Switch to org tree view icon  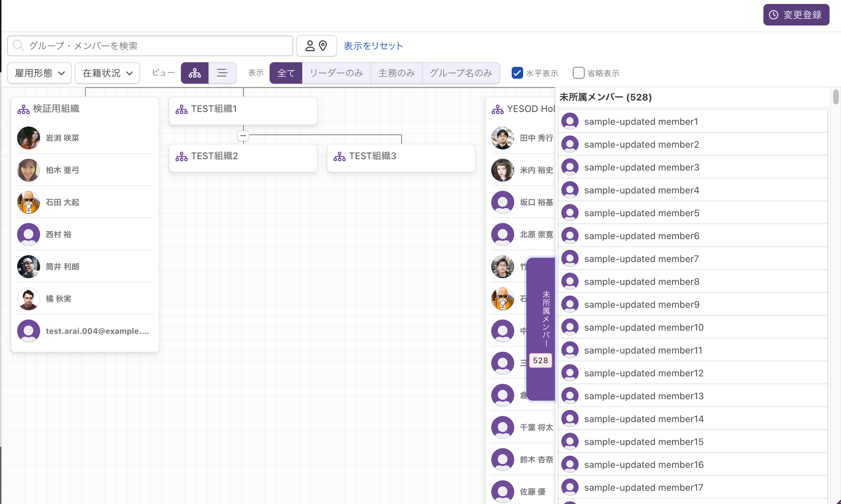(x=195, y=73)
